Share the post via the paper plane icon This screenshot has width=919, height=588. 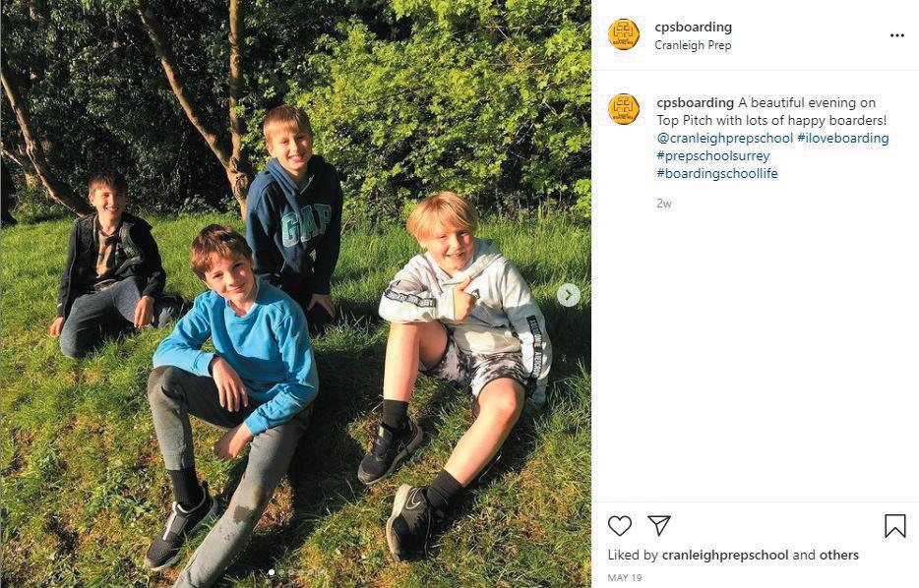click(659, 525)
